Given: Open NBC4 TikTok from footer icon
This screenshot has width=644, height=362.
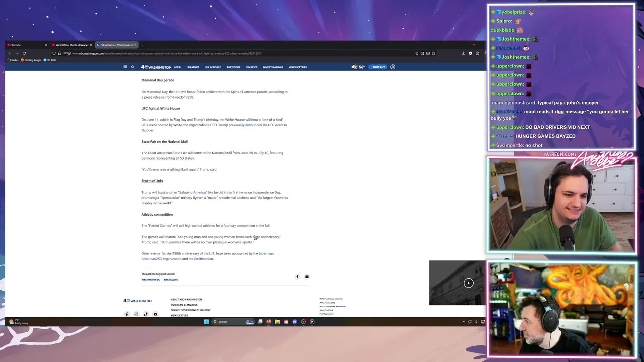Looking at the screenshot, I should (146, 314).
